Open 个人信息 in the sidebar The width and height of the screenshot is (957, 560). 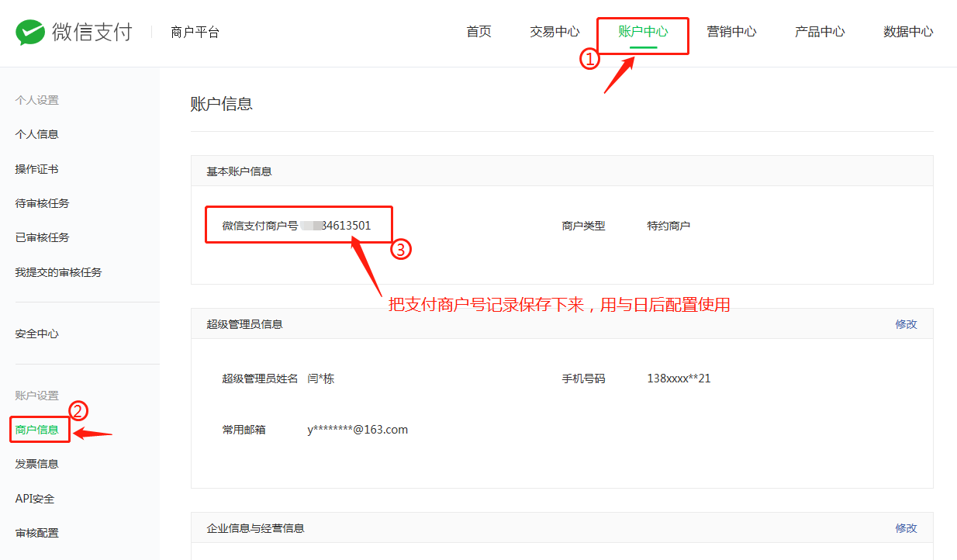[x=37, y=134]
